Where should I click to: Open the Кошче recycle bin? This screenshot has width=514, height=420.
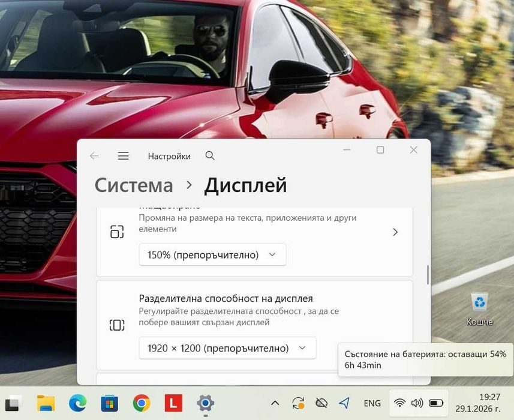(x=480, y=309)
